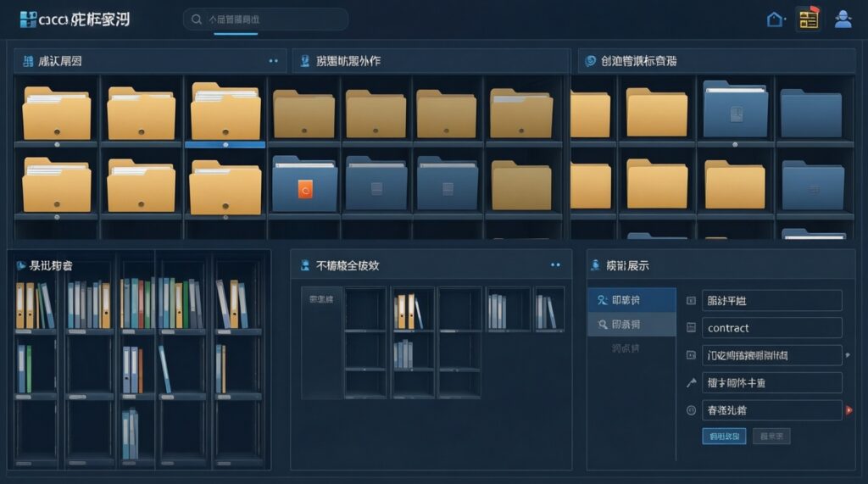Click the app logo in top-left corner
The image size is (868, 484).
click(27, 19)
